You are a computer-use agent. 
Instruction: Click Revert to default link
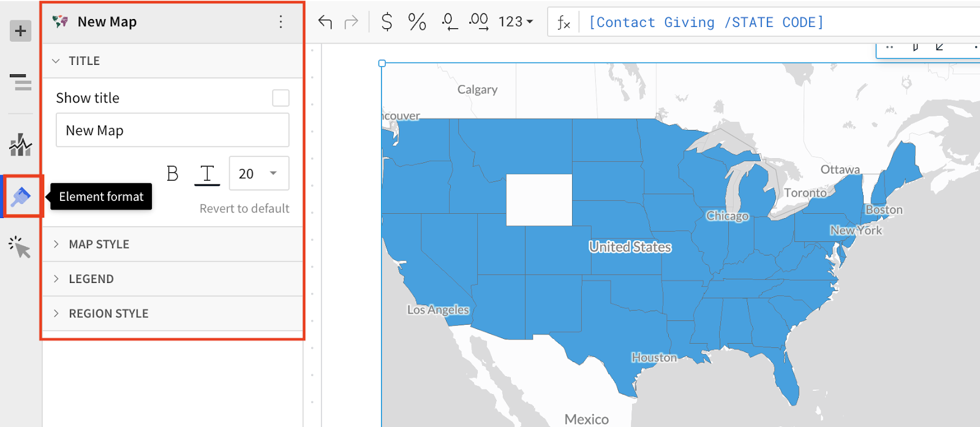(x=244, y=209)
